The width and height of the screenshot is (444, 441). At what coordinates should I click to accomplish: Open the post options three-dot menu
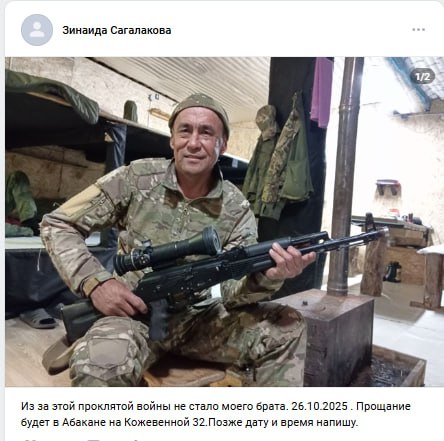[418, 30]
